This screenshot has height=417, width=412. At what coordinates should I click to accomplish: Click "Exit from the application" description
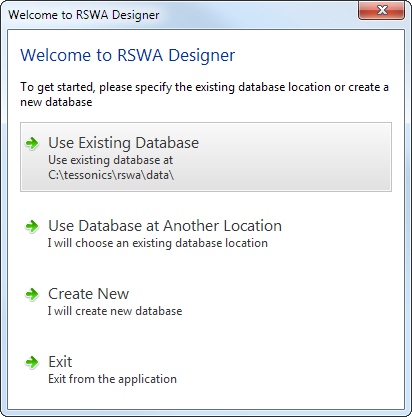pos(112,379)
